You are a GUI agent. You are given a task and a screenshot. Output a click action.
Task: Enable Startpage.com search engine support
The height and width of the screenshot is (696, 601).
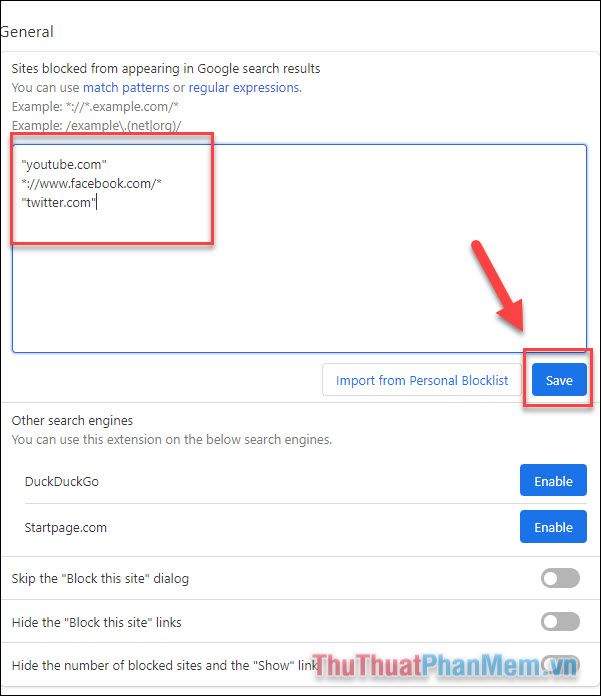pos(553,527)
